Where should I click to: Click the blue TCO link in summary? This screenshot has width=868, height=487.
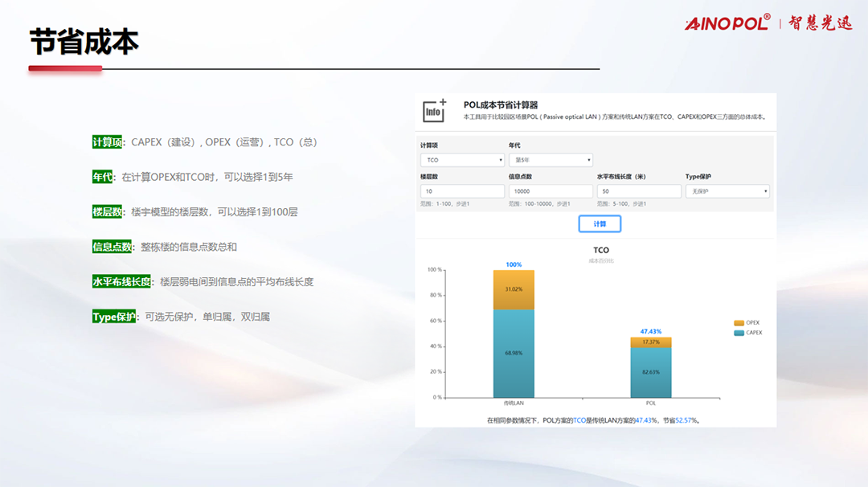pyautogui.click(x=579, y=420)
